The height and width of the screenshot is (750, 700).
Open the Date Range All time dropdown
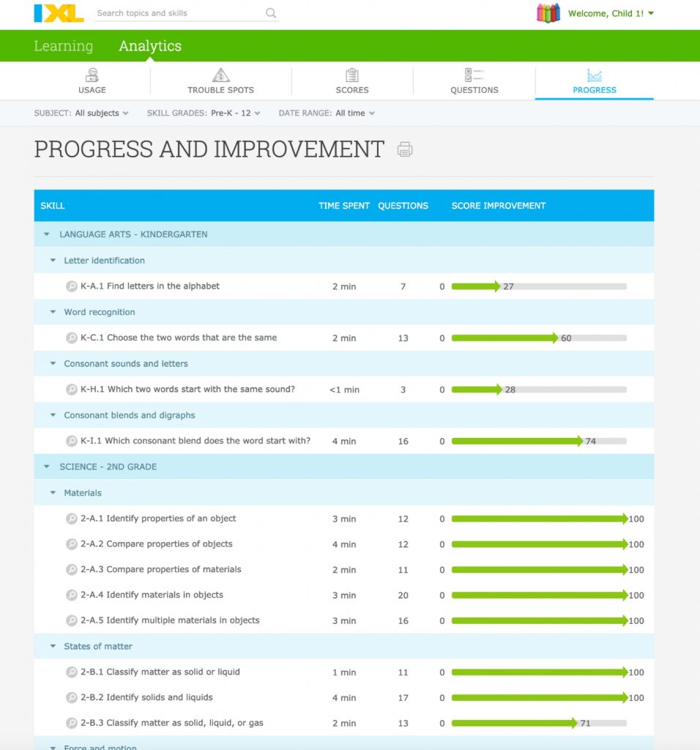pos(327,113)
